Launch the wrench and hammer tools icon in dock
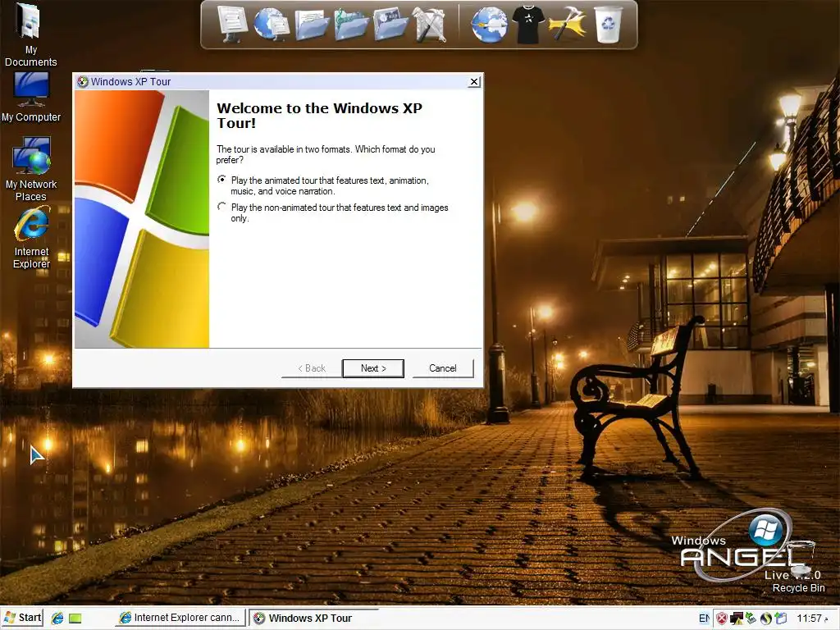Screen dimensions: 840x630 tap(428, 25)
